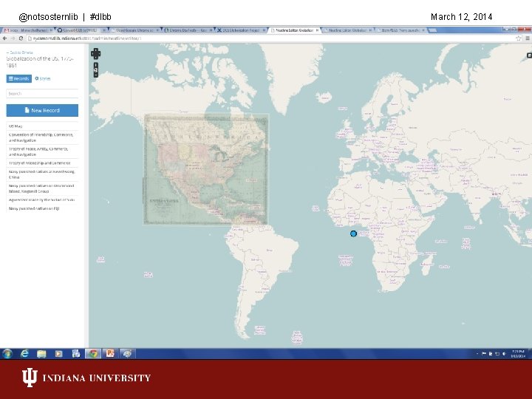Switch to the DCS Globalization Project tab
The image size is (532, 399).
click(242, 30)
